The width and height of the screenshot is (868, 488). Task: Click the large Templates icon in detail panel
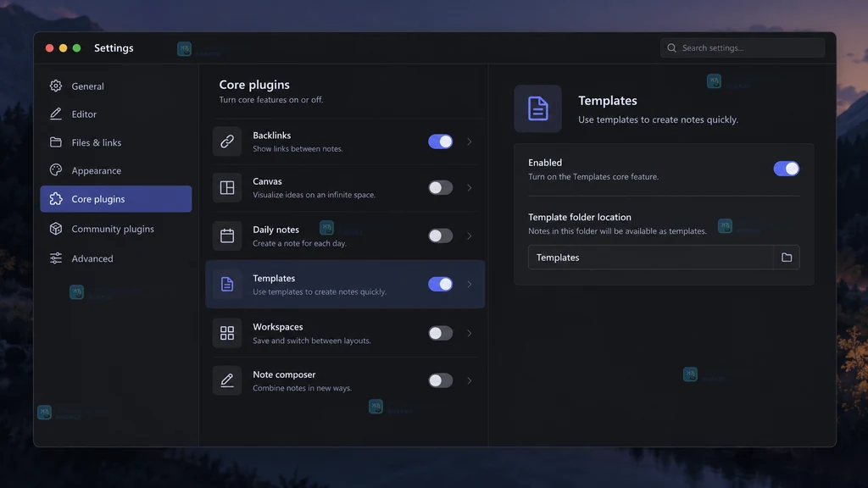coord(537,108)
